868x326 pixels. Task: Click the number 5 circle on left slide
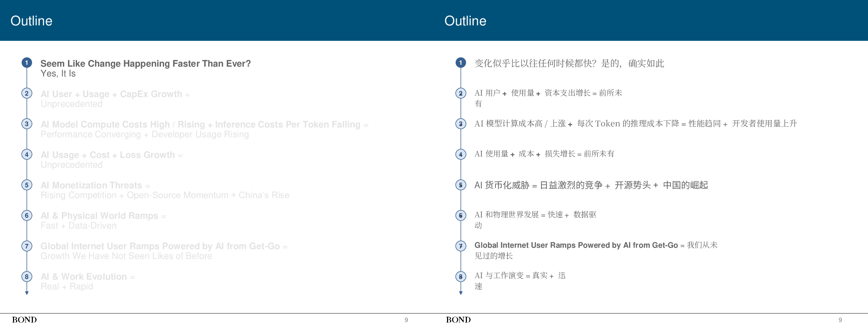pos(27,185)
